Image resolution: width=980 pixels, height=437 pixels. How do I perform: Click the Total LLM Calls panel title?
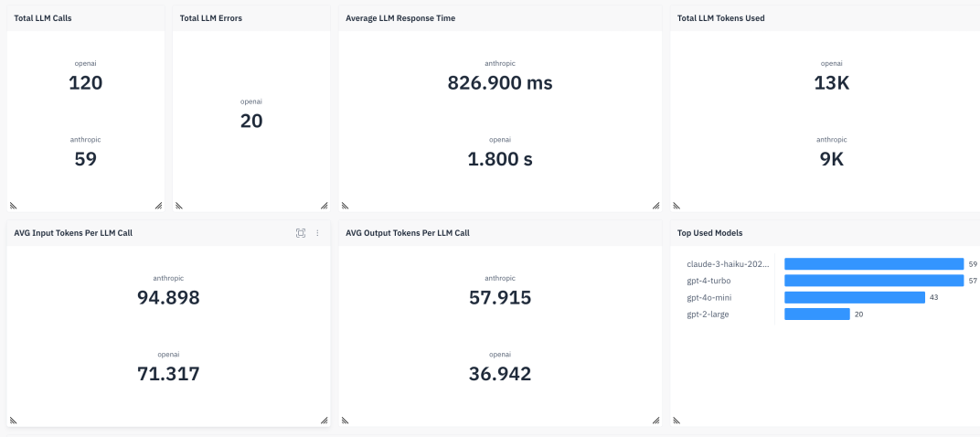(42, 18)
